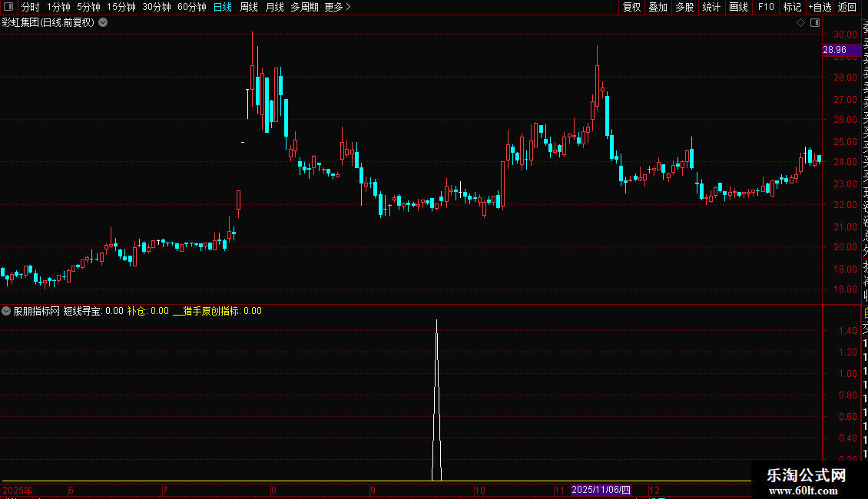Click the 补仓 indicator value

coord(147,312)
